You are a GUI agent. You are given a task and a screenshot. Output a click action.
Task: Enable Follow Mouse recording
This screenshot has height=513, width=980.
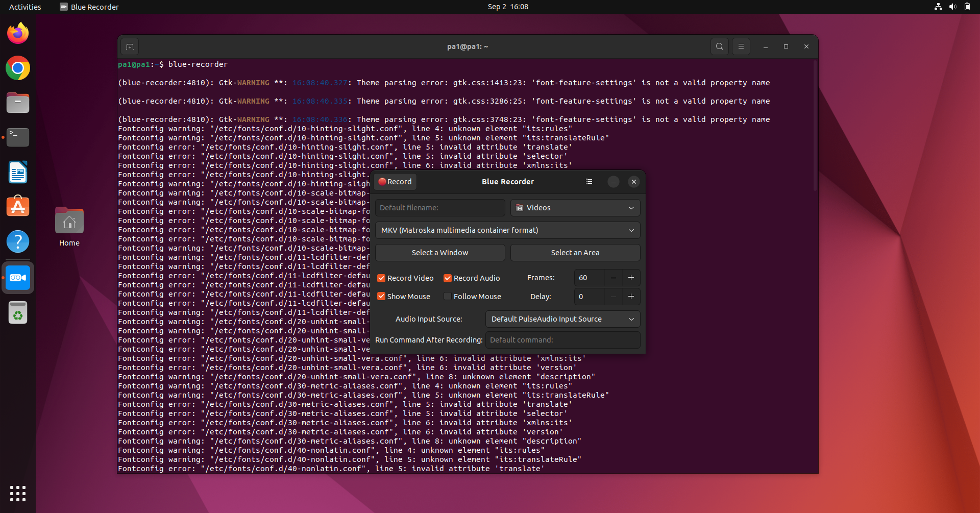448,296
